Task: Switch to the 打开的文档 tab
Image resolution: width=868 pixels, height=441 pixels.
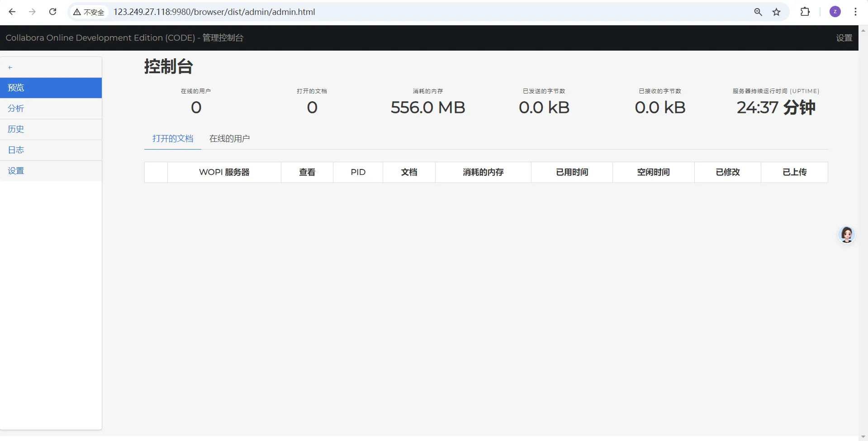Action: [173, 139]
